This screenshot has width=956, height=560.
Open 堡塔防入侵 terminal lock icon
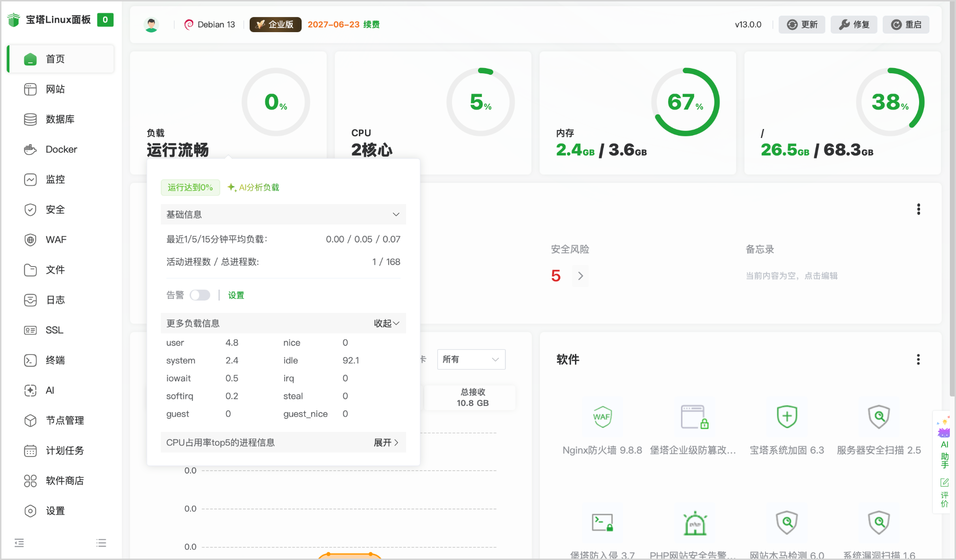point(602,523)
